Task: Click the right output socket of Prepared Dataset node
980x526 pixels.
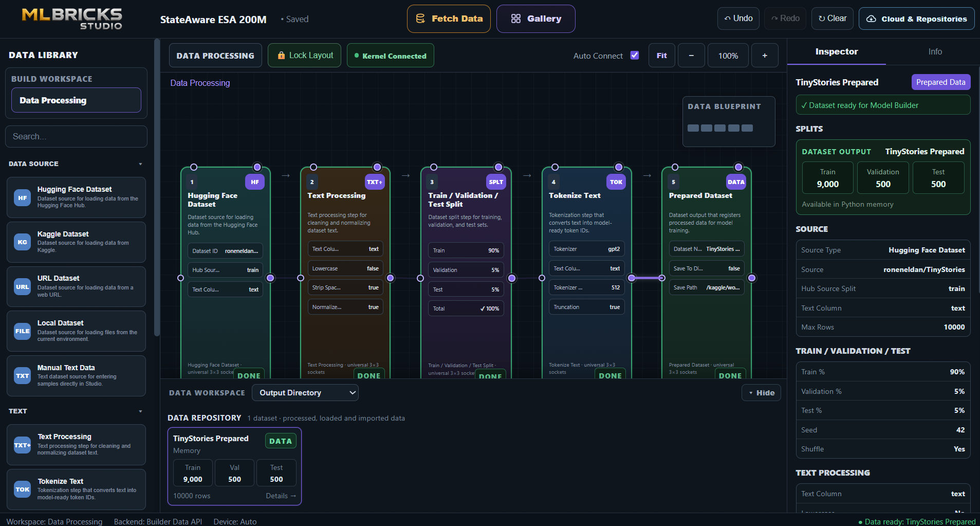Action: 752,278
